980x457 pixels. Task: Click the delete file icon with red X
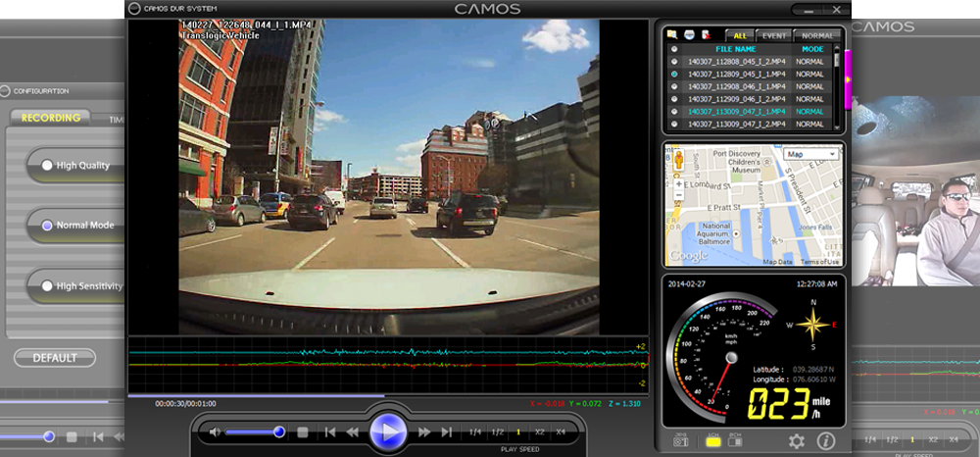[707, 34]
